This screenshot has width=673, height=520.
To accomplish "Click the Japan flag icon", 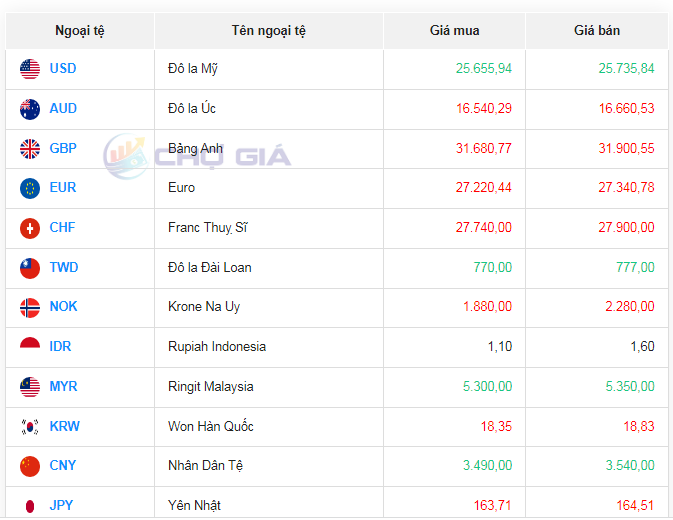I will coord(30,506).
